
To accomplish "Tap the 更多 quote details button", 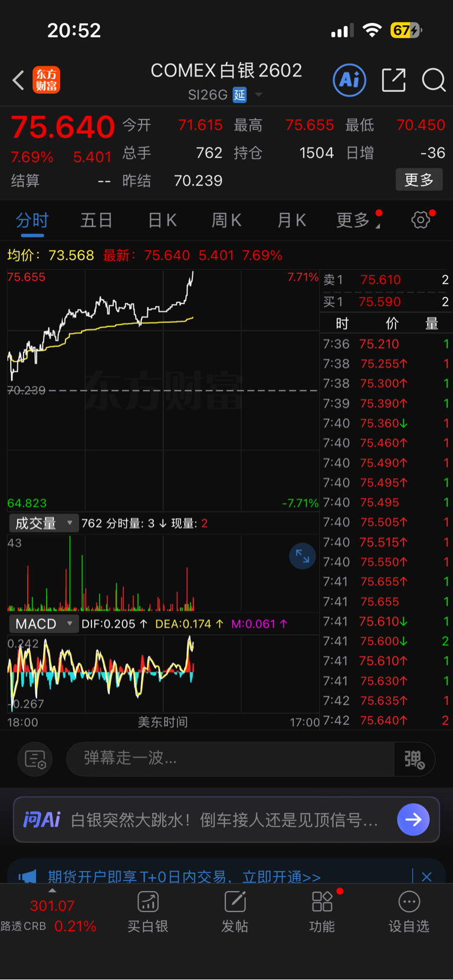I will click(x=419, y=180).
